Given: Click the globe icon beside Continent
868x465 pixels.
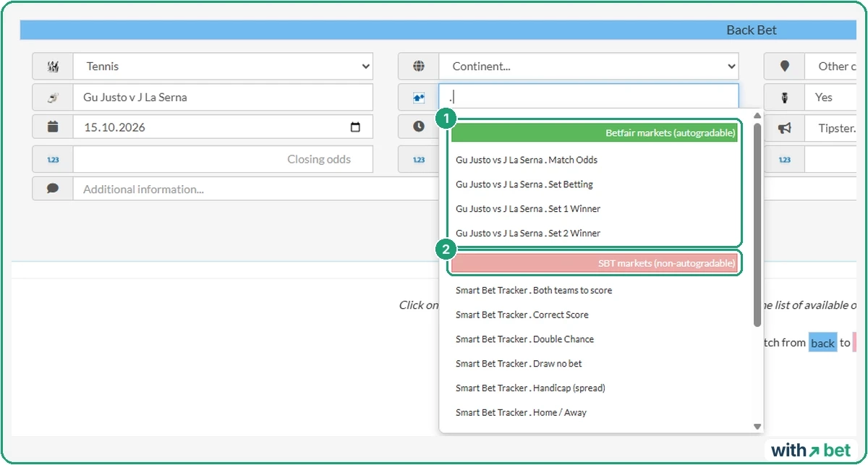Looking at the screenshot, I should point(419,67).
